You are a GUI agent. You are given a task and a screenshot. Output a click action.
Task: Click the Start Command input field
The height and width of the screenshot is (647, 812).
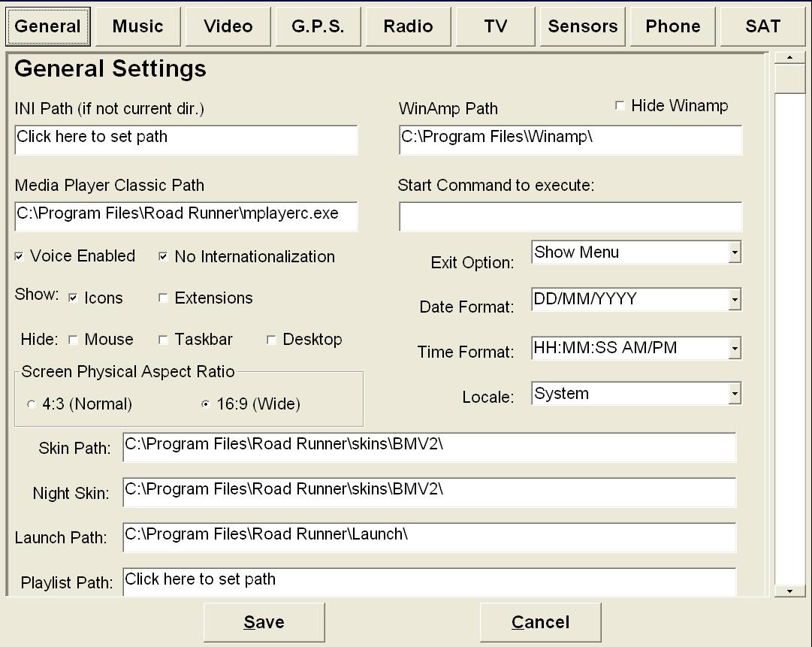coord(570,216)
